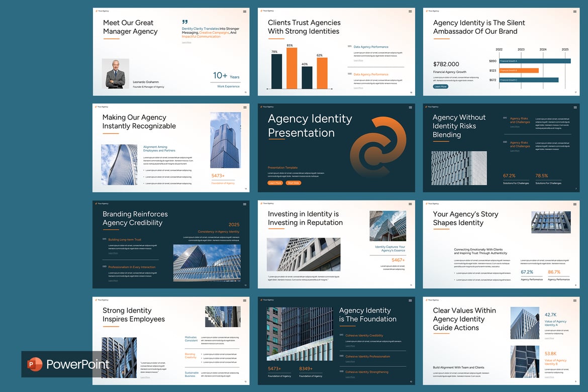Screen dimensions: 588x392
Task: Open hamburger menu on Clients Trust Agencies slide
Action: tap(410, 12)
